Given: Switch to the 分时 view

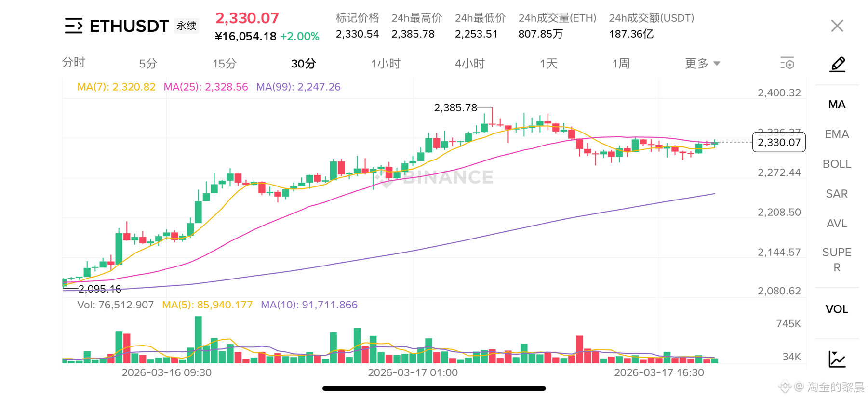Looking at the screenshot, I should click(x=73, y=63).
